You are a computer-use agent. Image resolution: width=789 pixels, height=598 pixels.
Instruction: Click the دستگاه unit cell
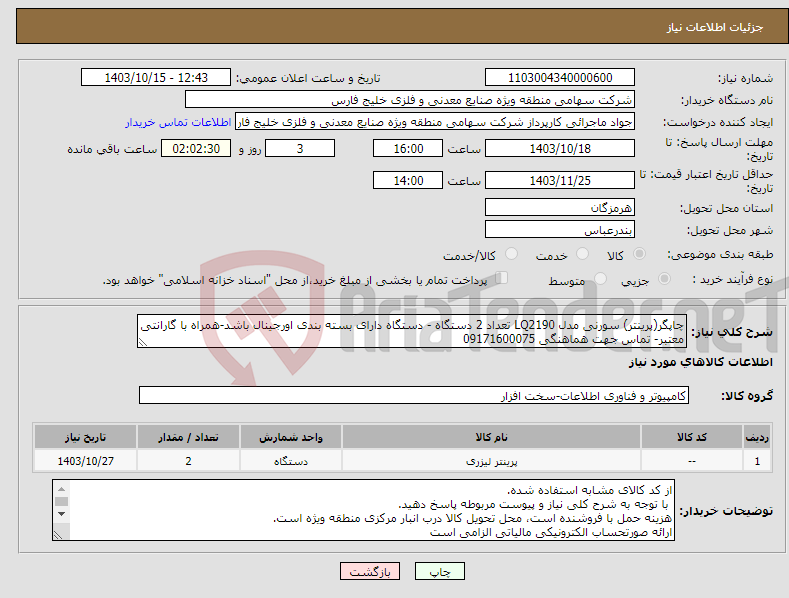pos(291,461)
